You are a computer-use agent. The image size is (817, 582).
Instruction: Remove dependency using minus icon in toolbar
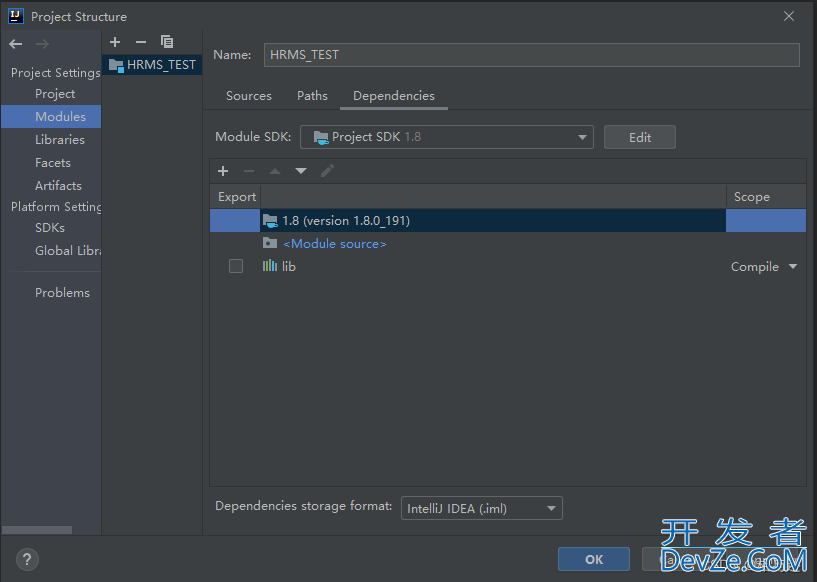point(249,171)
